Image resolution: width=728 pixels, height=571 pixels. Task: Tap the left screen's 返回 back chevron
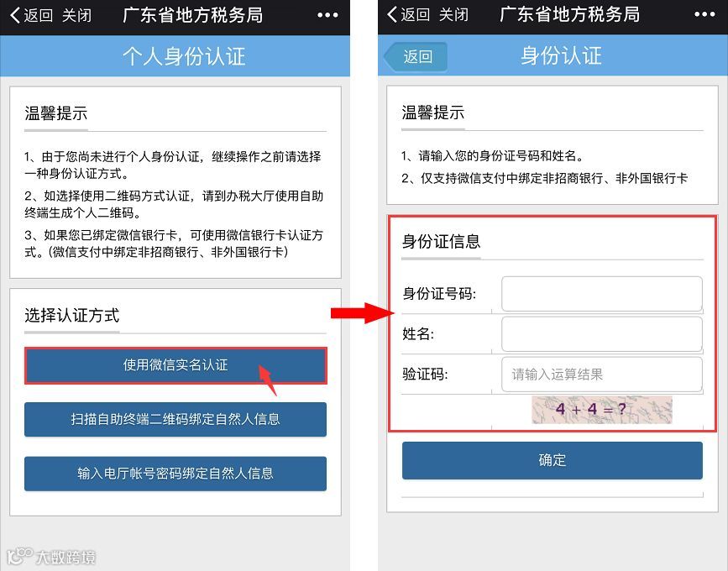(x=31, y=15)
